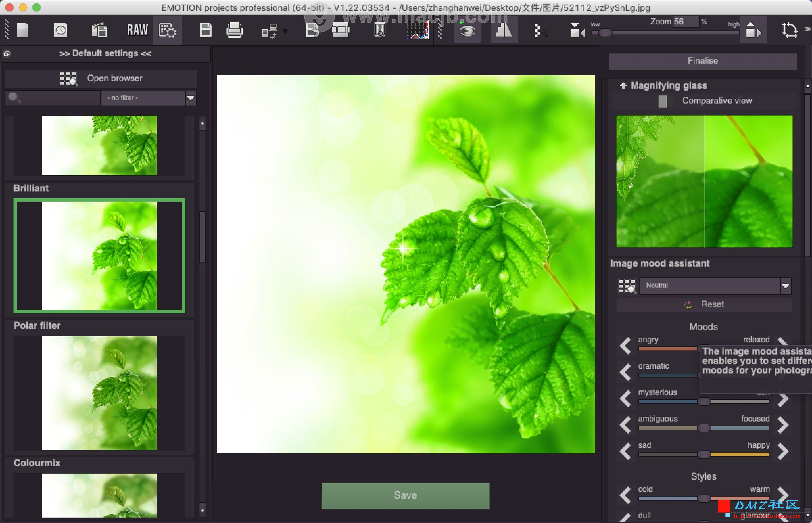Click the panel undock icon top-left
Screen dimensions: 812x523
(6, 54)
